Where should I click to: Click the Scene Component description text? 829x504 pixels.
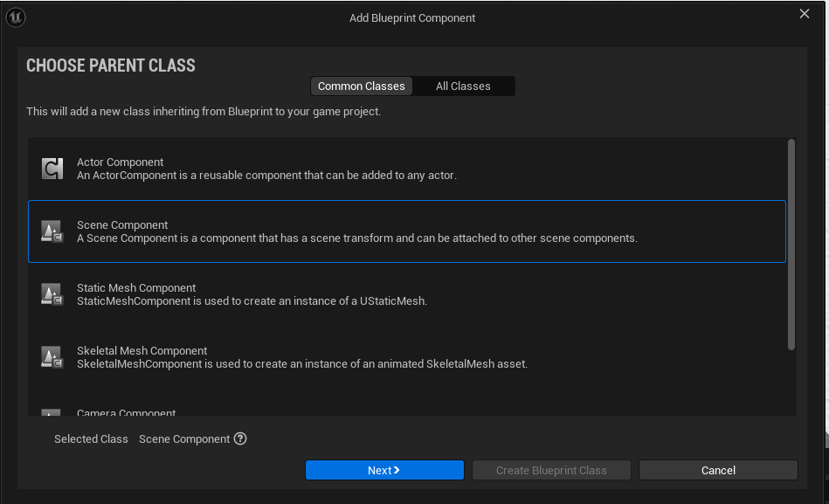pos(356,238)
